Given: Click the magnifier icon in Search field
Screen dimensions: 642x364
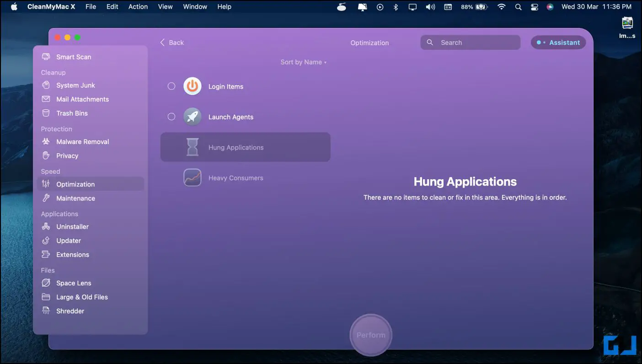Looking at the screenshot, I should (x=430, y=43).
